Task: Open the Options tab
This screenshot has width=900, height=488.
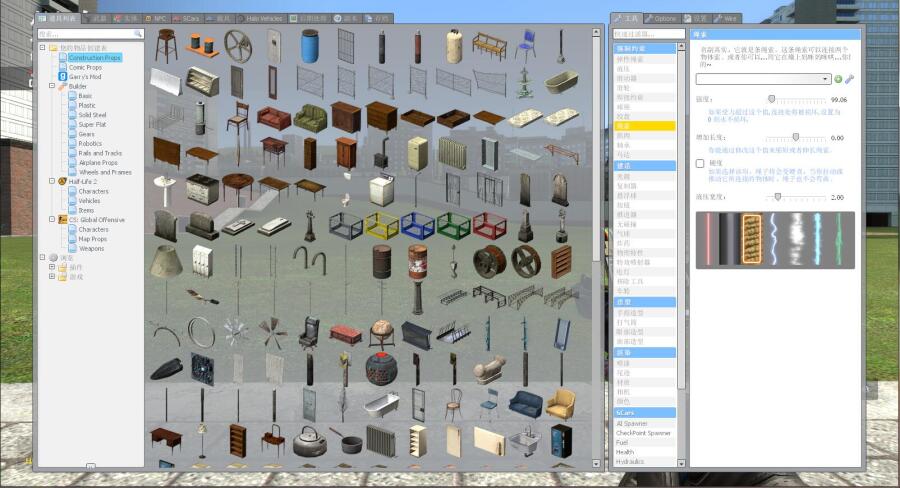Action: 662,18
